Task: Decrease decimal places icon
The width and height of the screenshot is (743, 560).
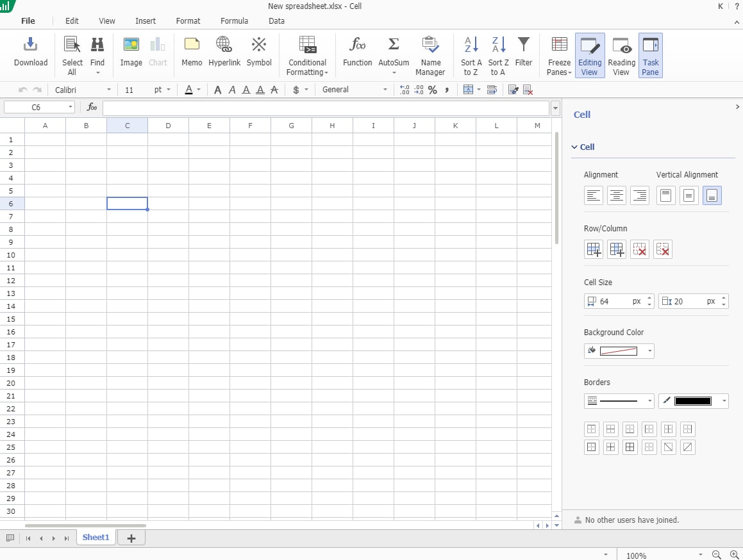Action: (419, 90)
